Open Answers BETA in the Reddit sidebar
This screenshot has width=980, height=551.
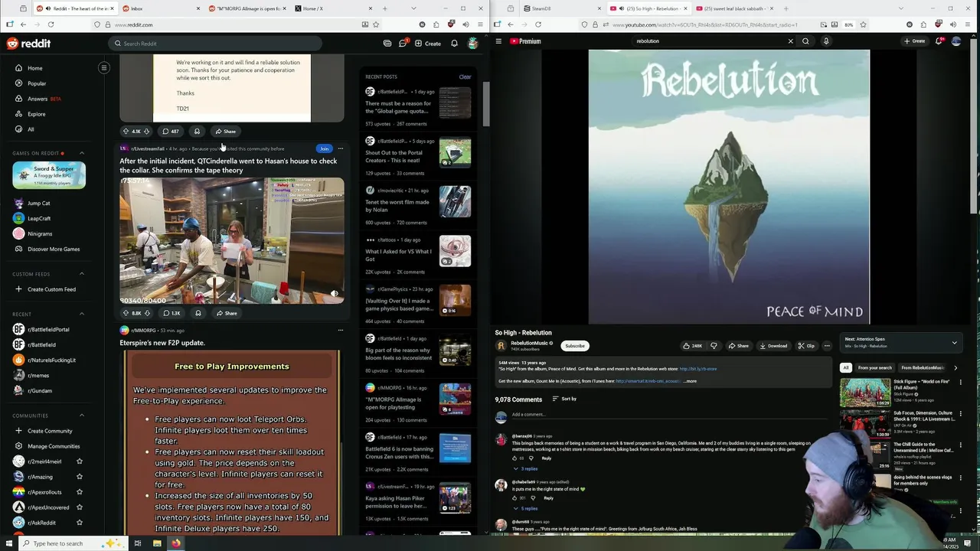tap(44, 99)
